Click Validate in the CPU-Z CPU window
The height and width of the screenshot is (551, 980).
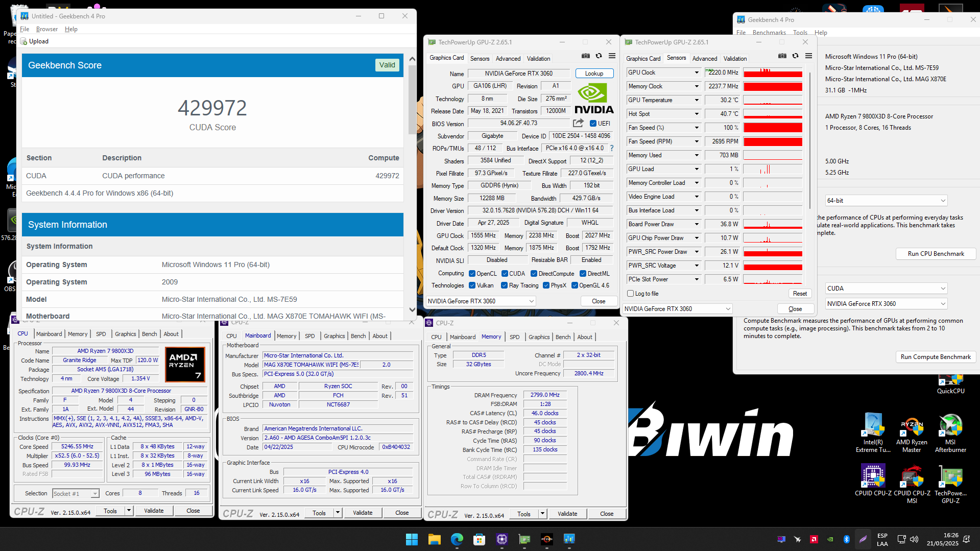(154, 511)
